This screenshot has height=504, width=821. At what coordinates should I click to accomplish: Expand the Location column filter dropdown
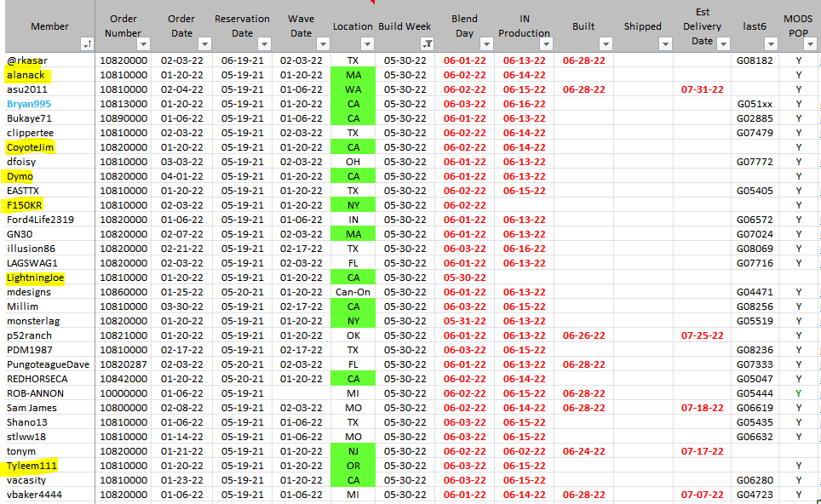(367, 44)
